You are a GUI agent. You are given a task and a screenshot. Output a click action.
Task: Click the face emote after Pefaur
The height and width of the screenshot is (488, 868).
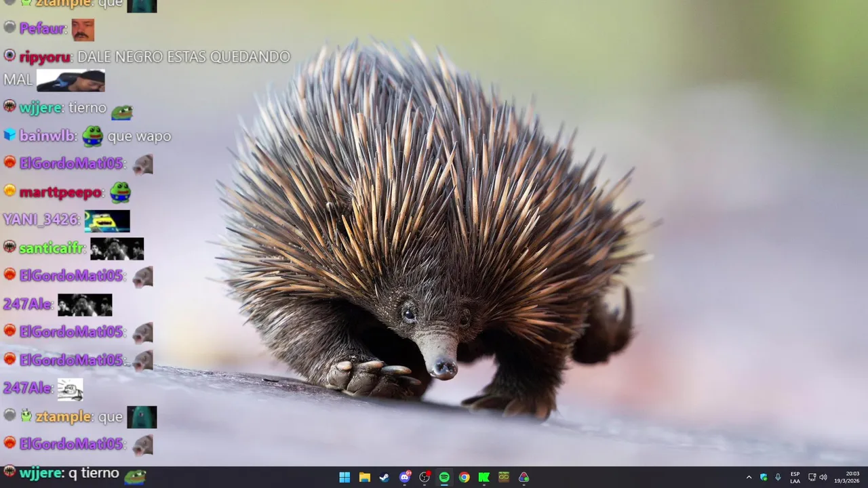[83, 30]
